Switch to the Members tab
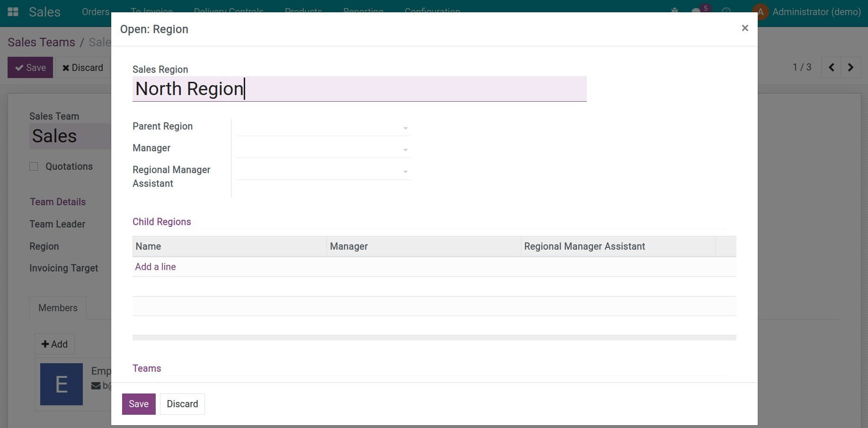The height and width of the screenshot is (428, 868). (x=57, y=308)
